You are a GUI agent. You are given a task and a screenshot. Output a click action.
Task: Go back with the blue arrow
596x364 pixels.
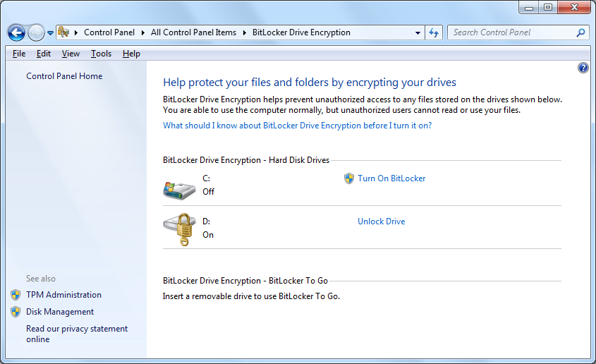click(16, 32)
